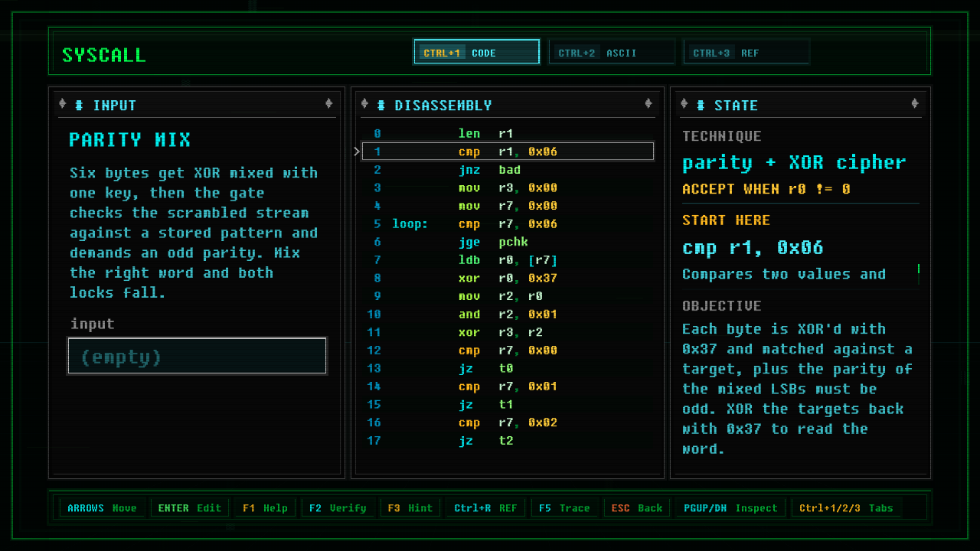Screen dimensions: 980x551
Task: Select line 4 'mov r7, 0x00'
Action: point(508,206)
